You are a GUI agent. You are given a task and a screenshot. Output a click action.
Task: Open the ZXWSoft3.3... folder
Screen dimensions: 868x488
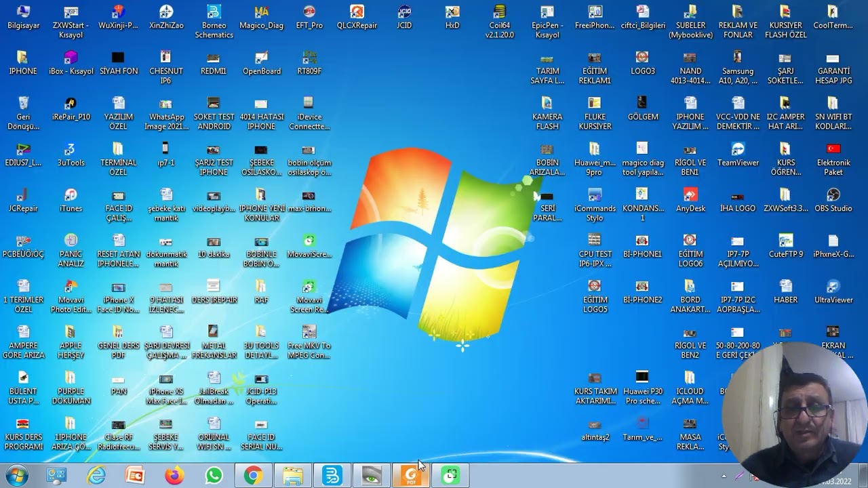click(785, 201)
